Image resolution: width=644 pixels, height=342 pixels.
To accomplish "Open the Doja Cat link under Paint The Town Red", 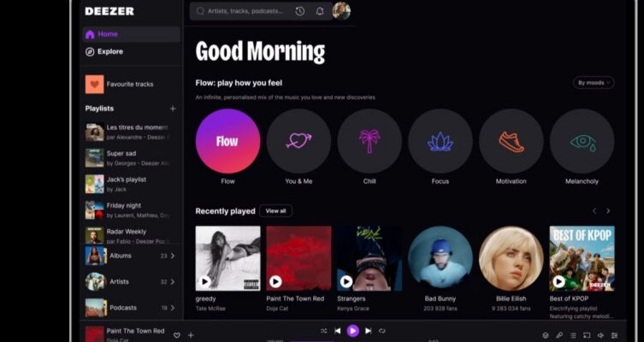I will point(279,309).
